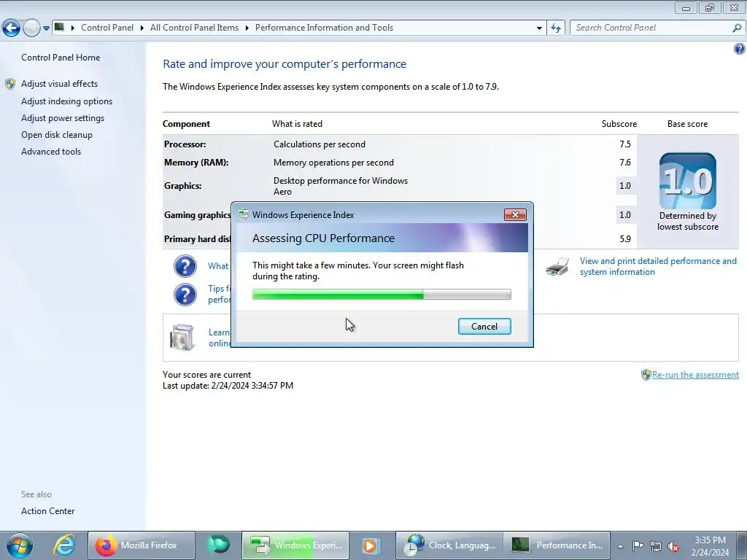The width and height of the screenshot is (747, 560).
Task: Click the second blue question mark icon
Action: (x=185, y=295)
